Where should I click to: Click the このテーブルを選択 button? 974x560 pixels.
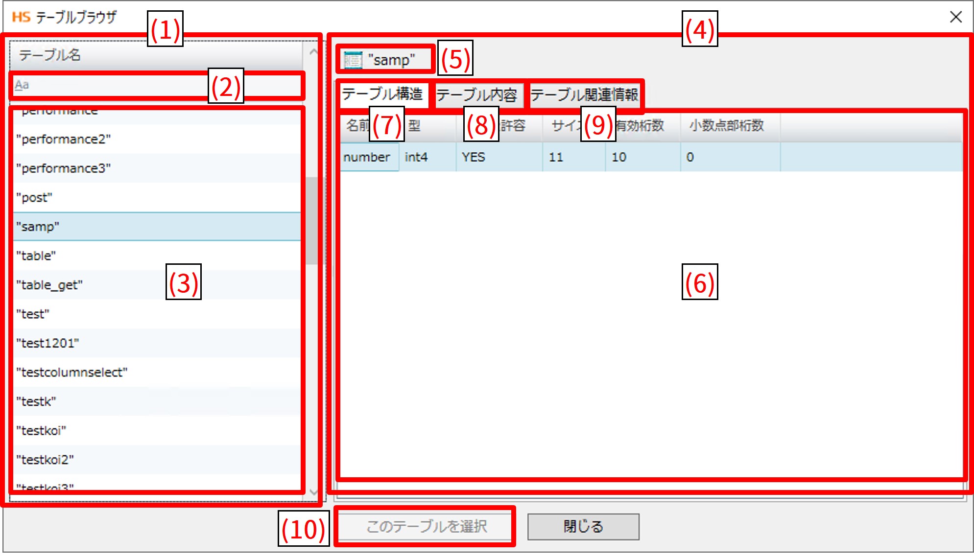(426, 526)
